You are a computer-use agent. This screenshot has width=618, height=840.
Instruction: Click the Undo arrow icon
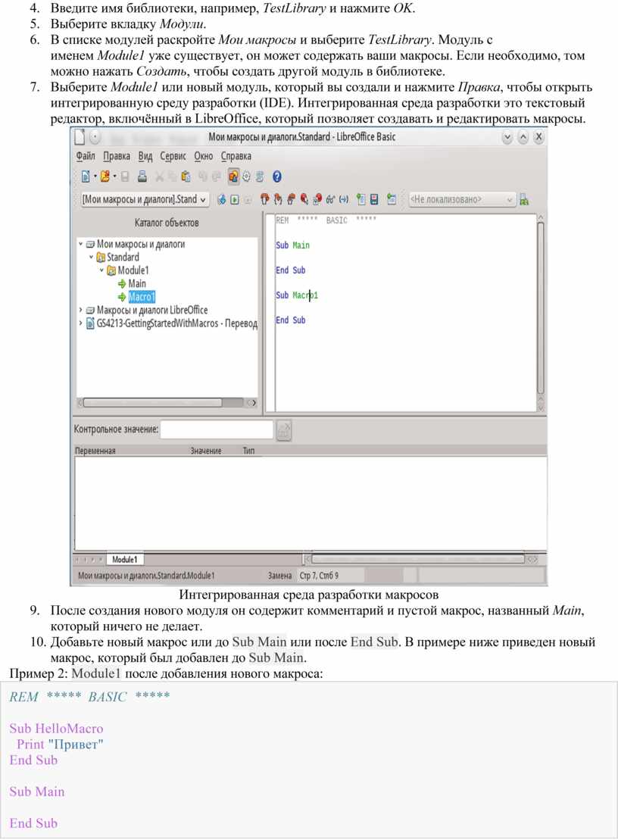pos(202,176)
